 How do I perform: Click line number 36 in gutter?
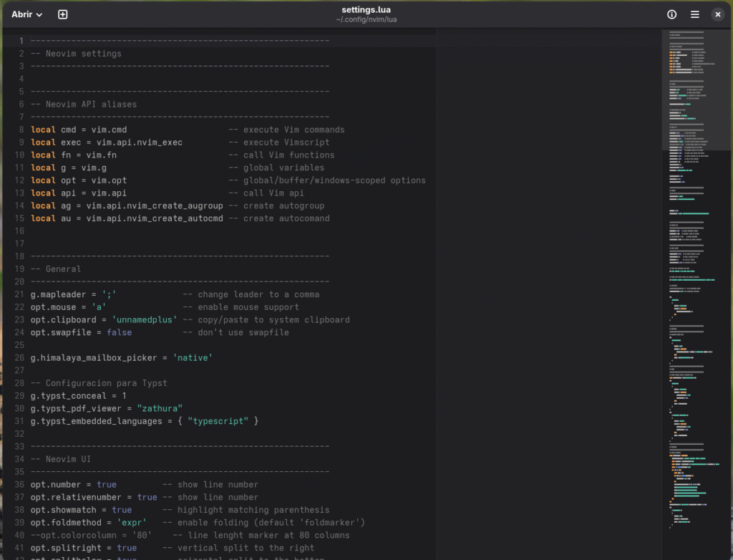click(x=19, y=485)
